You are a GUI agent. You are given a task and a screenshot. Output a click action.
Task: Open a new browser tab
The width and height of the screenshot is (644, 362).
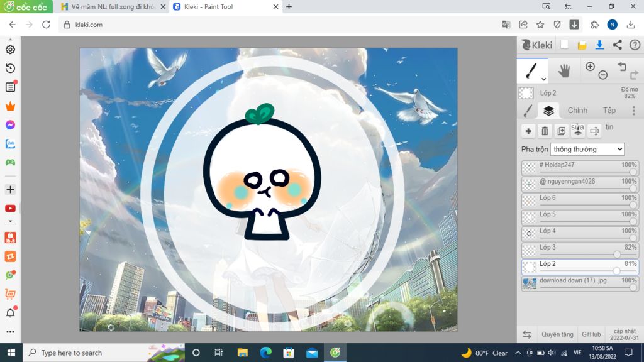[289, 6]
